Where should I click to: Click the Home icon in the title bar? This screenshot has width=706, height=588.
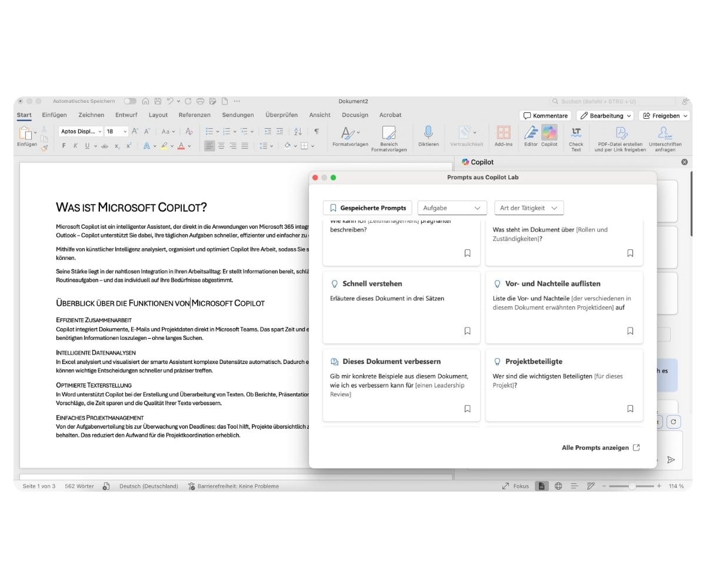pos(145,101)
